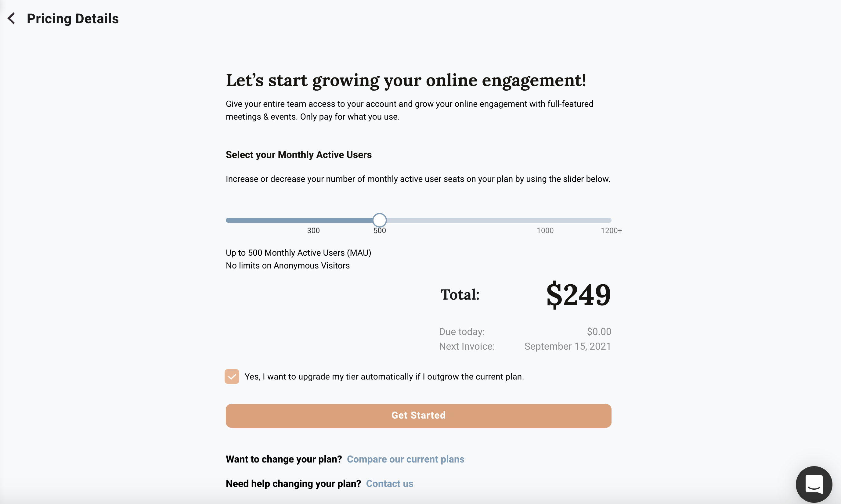This screenshot has height=504, width=841.
Task: Click the $0.00 due today amount
Action: pos(599,331)
